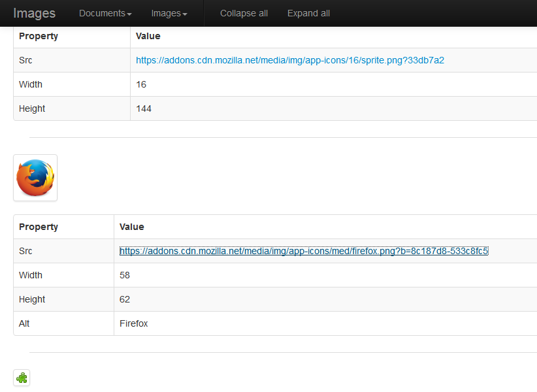Open the sprite.png source link
The image size is (537, 392).
coord(289,59)
